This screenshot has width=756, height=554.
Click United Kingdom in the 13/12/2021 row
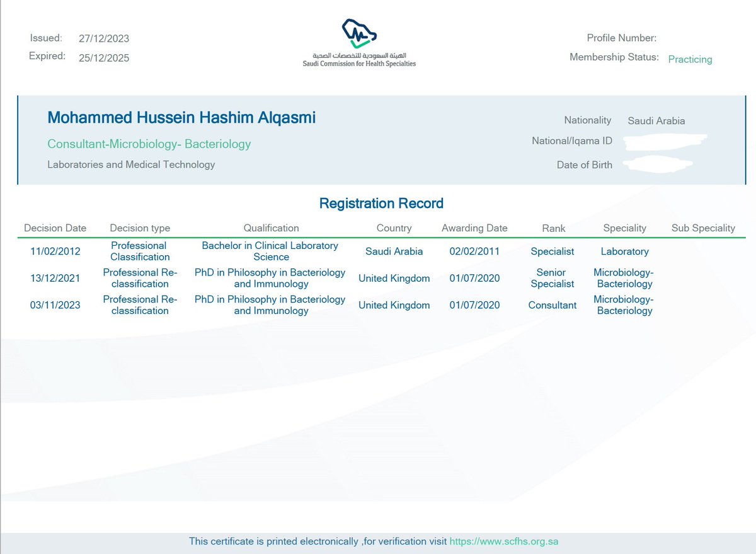[394, 278]
